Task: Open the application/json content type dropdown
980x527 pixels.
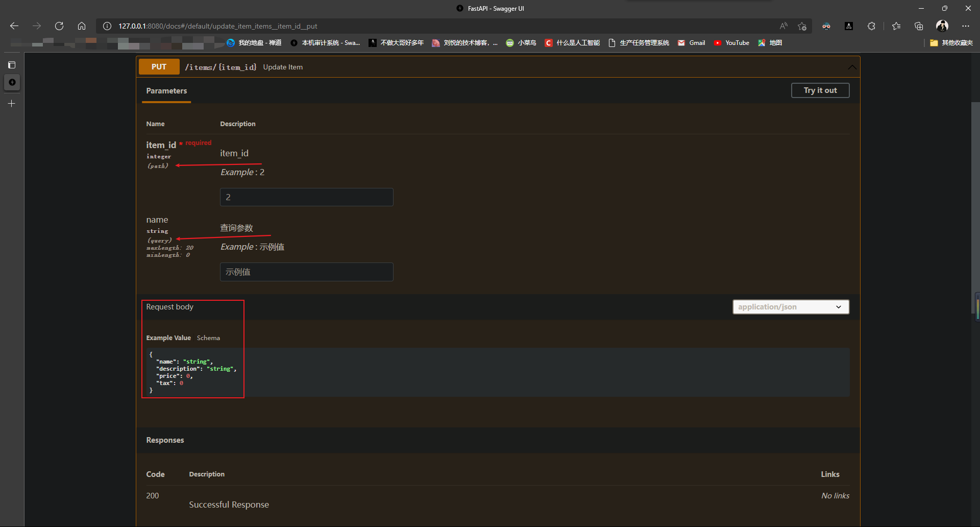Action: (791, 307)
